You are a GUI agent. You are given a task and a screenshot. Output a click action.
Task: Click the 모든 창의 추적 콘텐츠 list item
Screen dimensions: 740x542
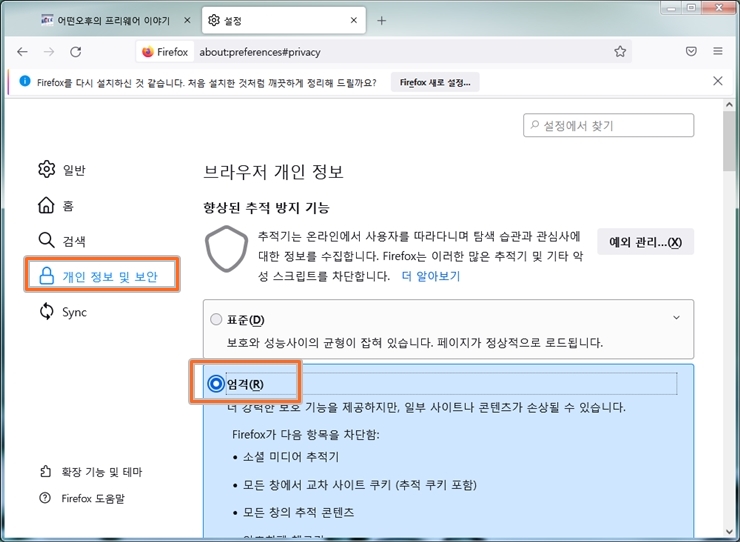(x=298, y=512)
